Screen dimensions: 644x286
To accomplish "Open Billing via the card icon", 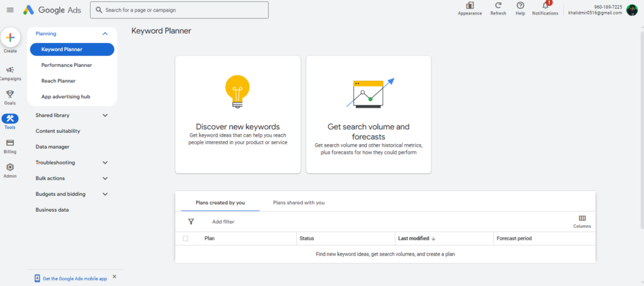I will point(10,143).
